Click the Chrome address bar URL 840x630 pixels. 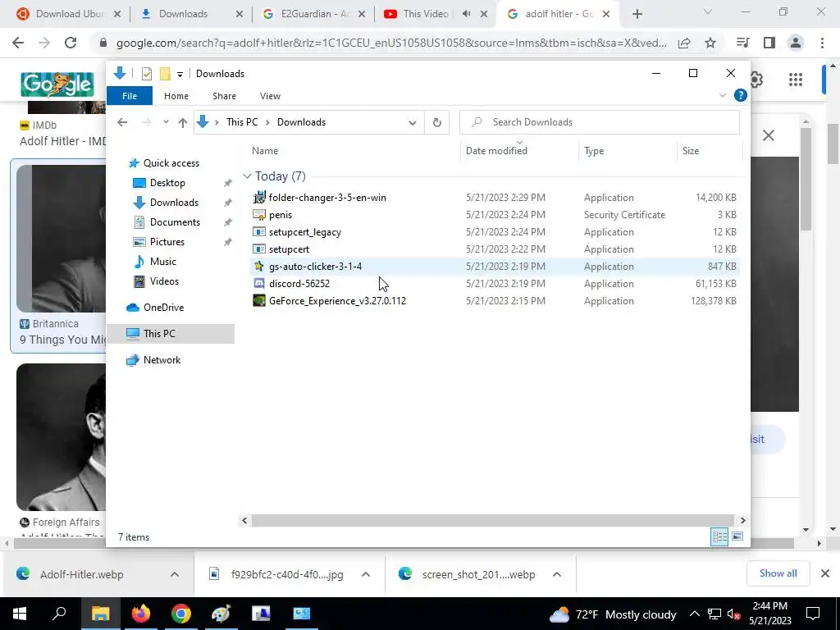pos(391,43)
